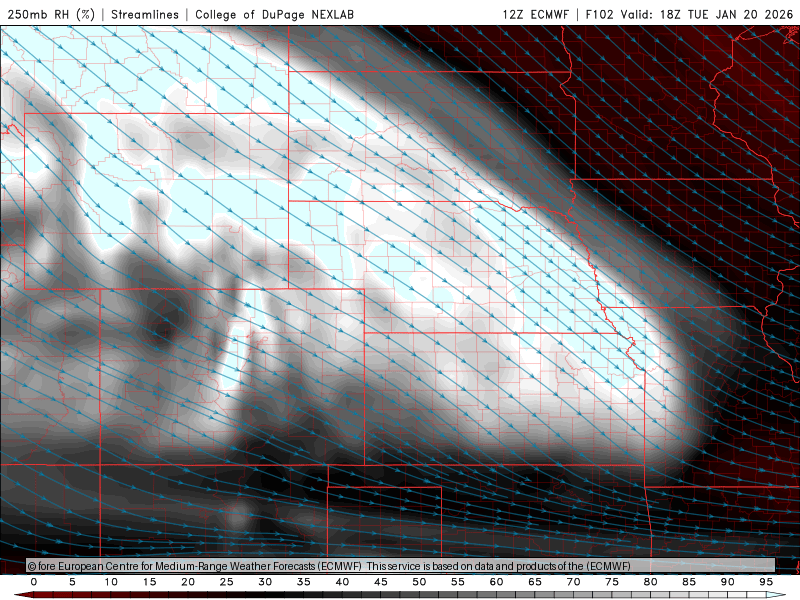Click the colorbar label '90'
This screenshot has width=800, height=600.
click(x=728, y=582)
